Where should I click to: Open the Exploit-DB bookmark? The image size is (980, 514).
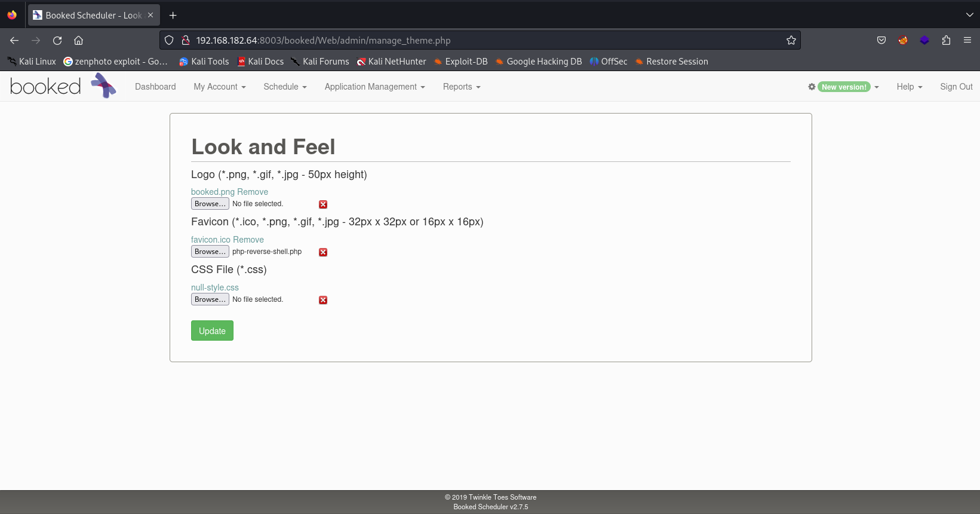[460, 62]
